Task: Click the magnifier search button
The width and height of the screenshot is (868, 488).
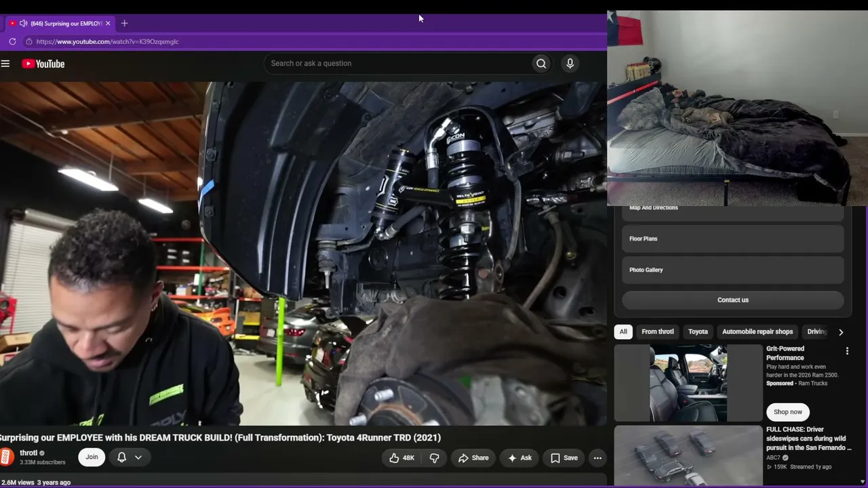Action: [541, 64]
